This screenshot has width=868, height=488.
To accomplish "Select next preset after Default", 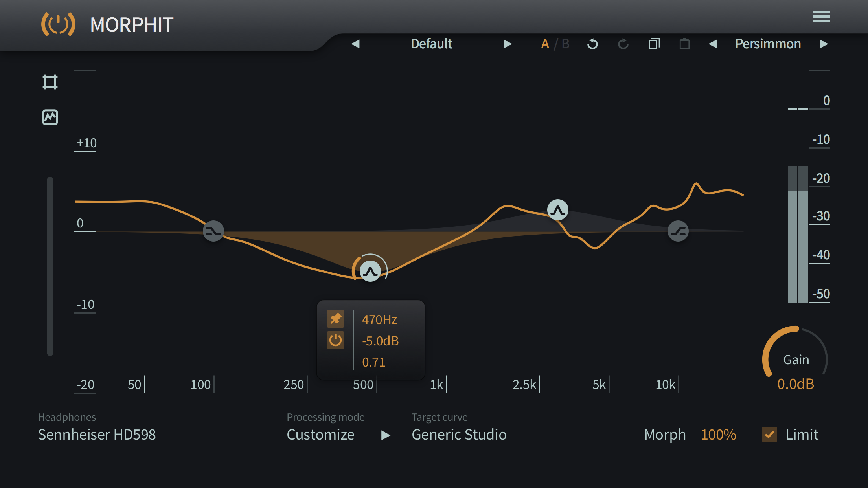I will point(508,44).
